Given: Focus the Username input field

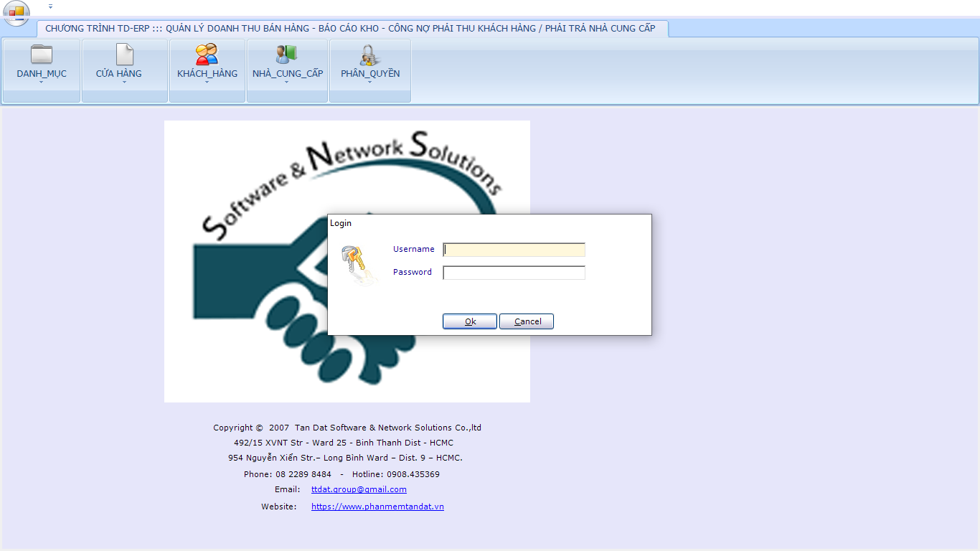Looking at the screenshot, I should click(514, 250).
